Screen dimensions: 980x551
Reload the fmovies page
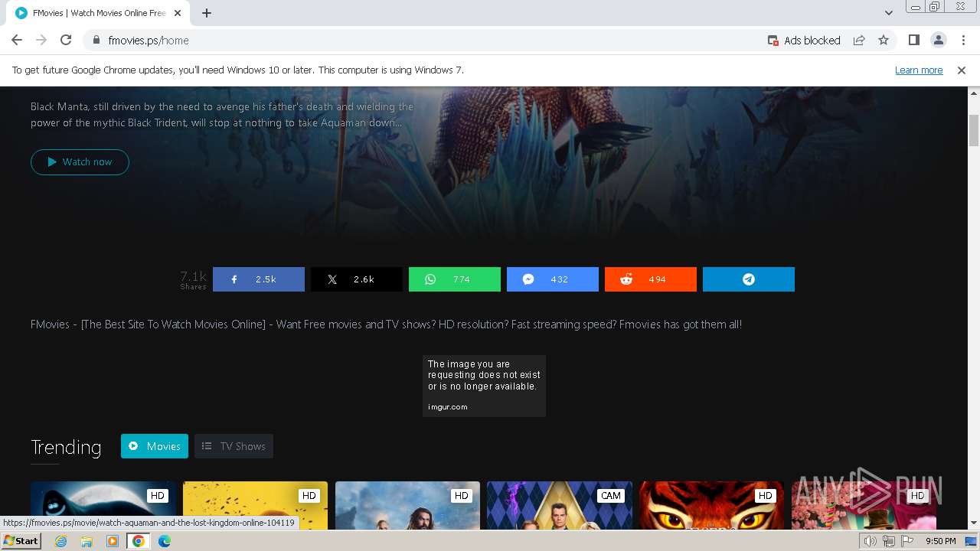tap(66, 41)
